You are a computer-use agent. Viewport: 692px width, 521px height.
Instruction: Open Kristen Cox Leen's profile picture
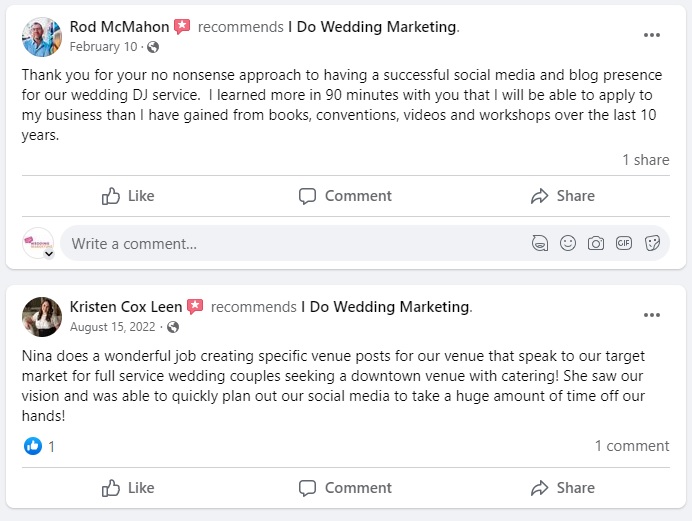click(x=42, y=316)
